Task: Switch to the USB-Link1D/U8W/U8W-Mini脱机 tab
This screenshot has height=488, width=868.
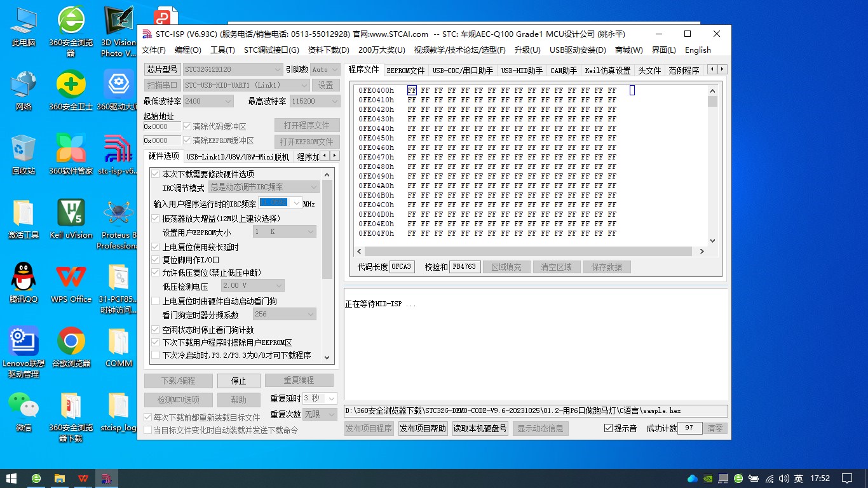Action: point(238,157)
